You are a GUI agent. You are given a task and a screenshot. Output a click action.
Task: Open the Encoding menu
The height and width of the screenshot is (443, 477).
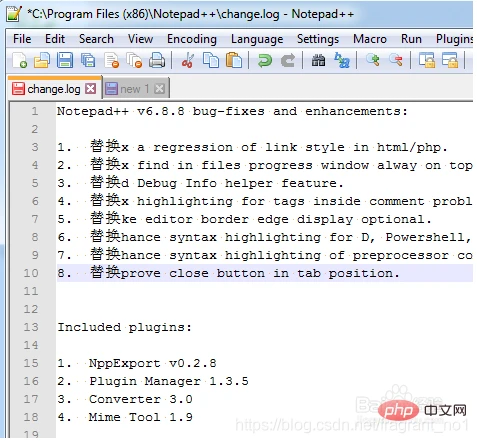point(192,39)
